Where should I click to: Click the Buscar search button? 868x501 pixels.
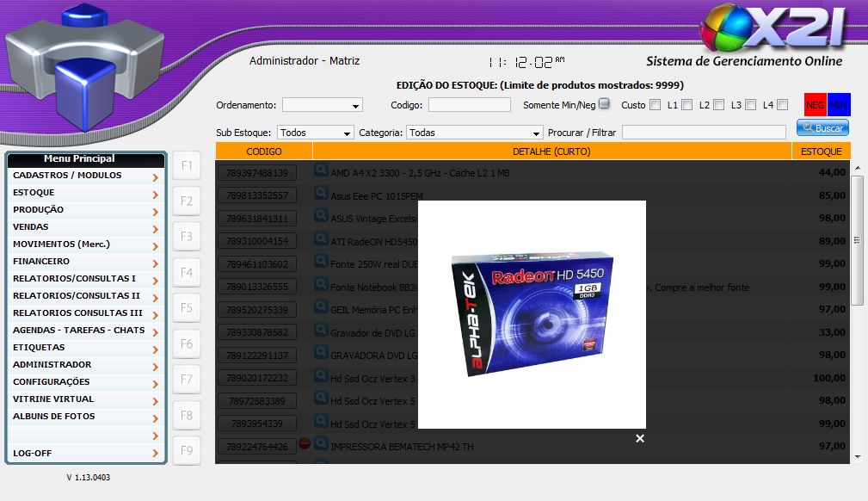[822, 127]
